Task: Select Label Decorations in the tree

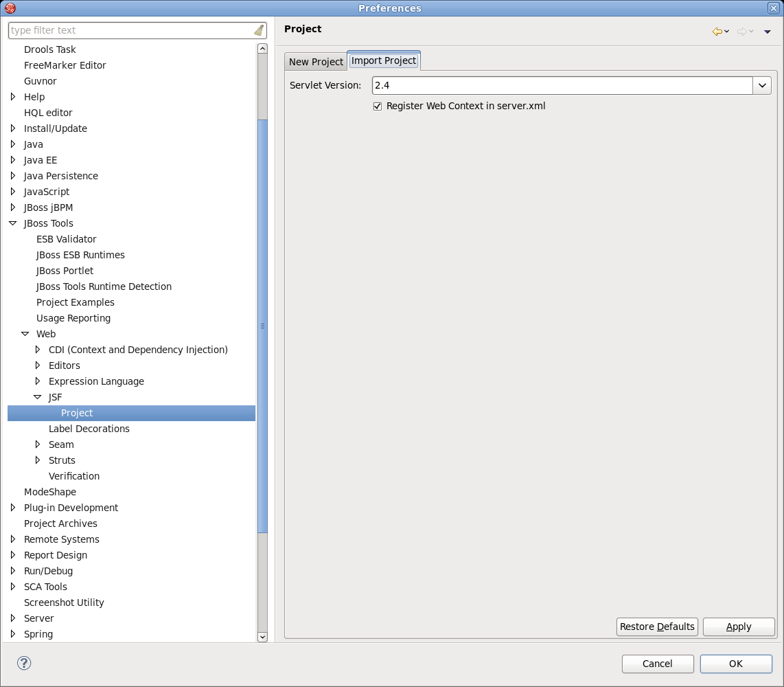Action: (89, 428)
